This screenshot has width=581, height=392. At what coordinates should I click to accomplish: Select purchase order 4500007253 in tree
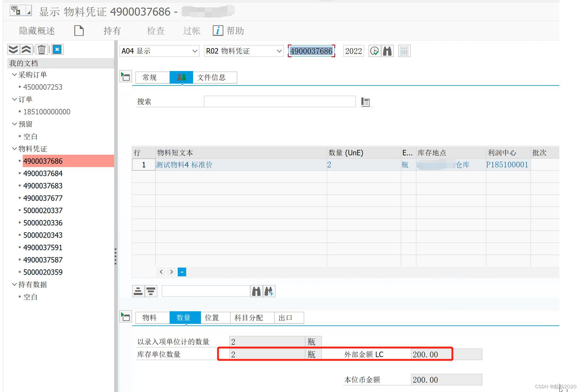pyautogui.click(x=43, y=87)
